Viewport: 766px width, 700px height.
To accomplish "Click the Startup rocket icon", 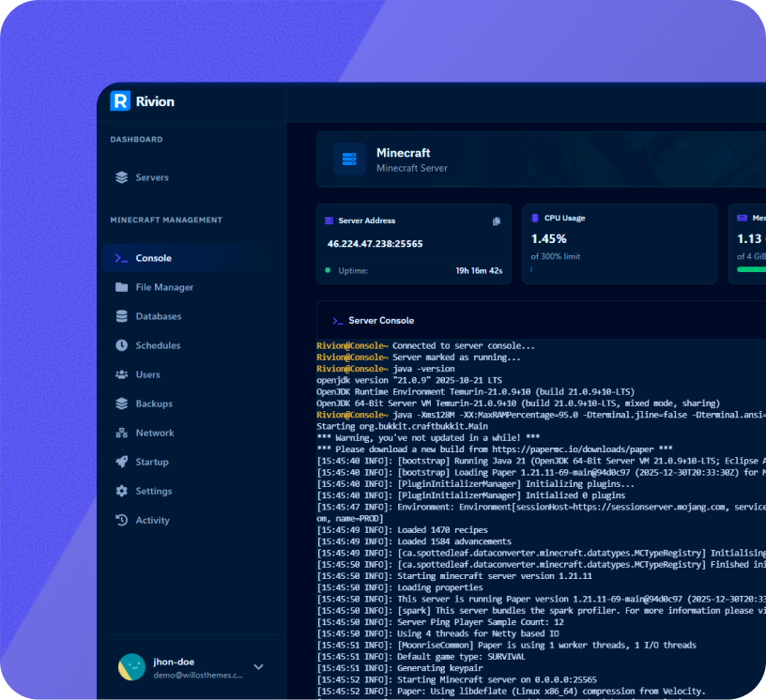I will coord(122,462).
